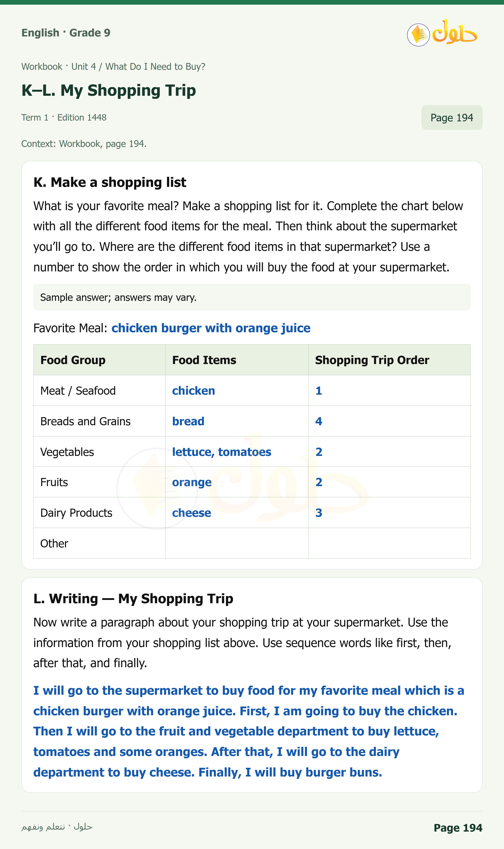
Task: Click the empty Other shopping order cell
Action: tap(389, 543)
